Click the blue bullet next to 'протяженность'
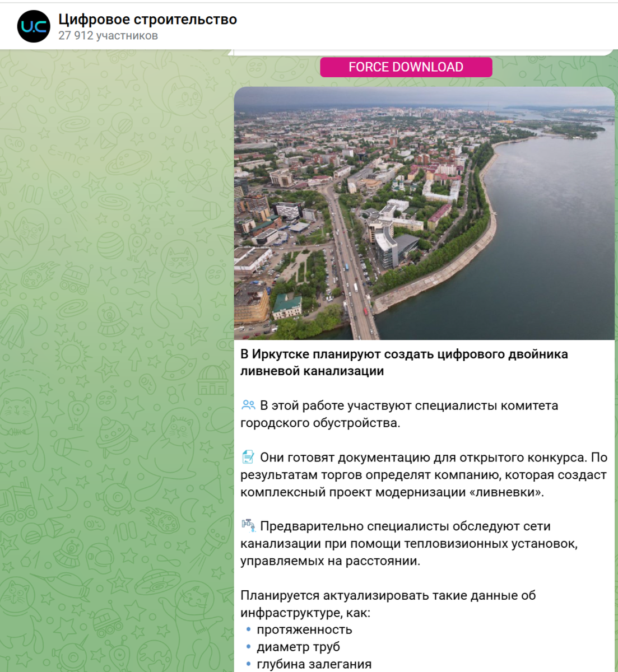 (248, 629)
